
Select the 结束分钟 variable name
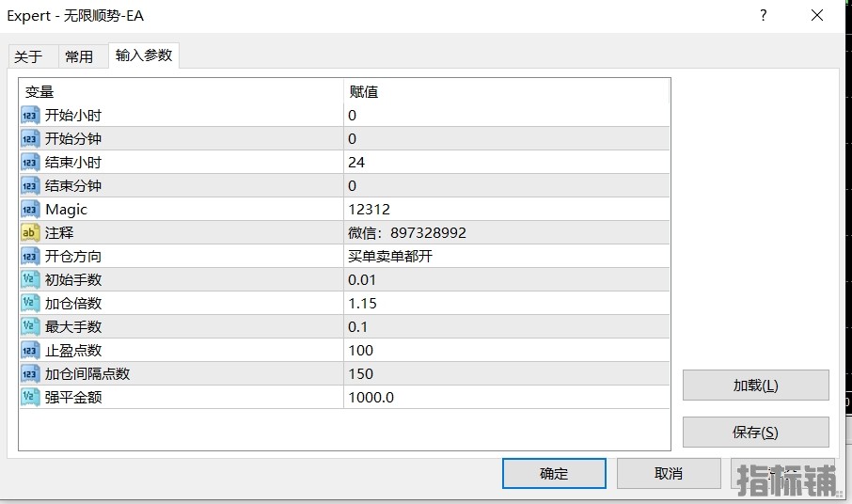coord(73,186)
